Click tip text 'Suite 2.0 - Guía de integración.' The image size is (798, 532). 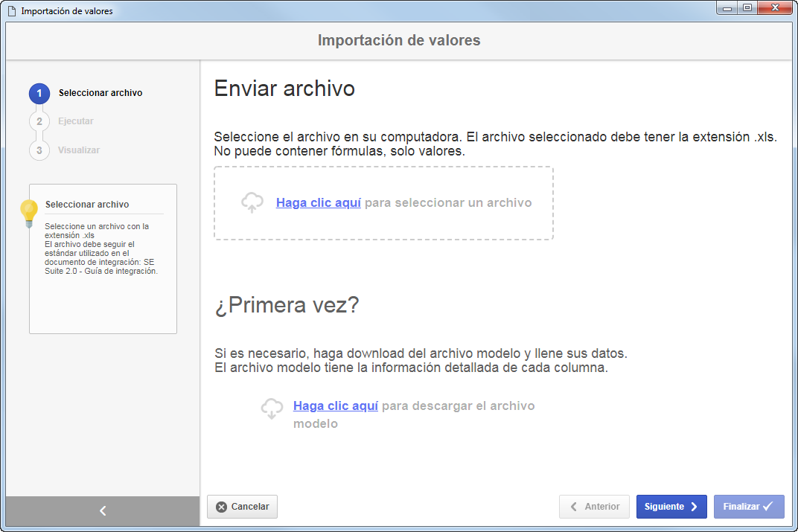[x=101, y=271]
